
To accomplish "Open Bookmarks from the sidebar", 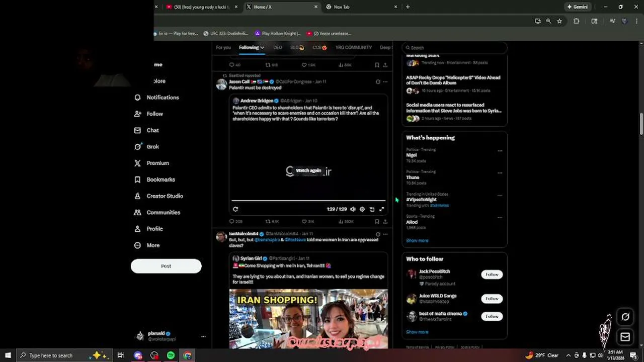I will click(x=154, y=179).
